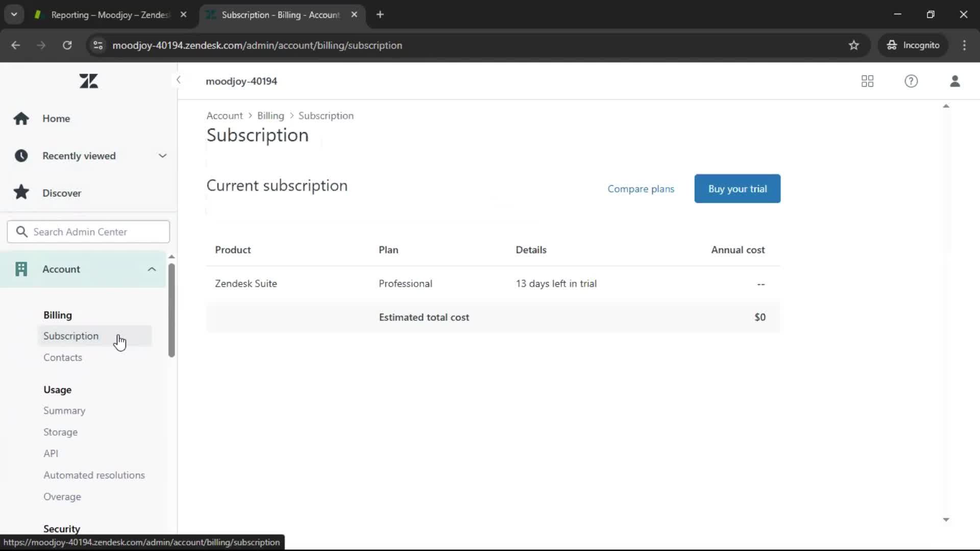Switch to the Reporting – Moodjoy tab
Screen dimensions: 980x551
coord(110,15)
